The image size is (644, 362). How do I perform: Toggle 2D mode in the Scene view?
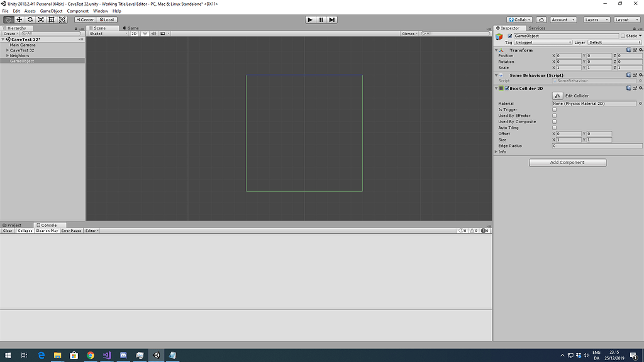coord(135,33)
